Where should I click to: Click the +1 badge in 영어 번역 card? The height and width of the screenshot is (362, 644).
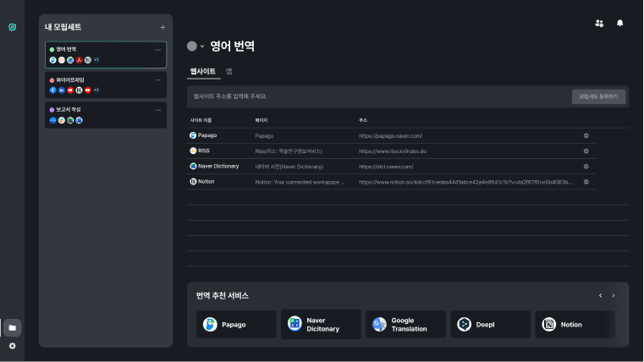pyautogui.click(x=96, y=60)
